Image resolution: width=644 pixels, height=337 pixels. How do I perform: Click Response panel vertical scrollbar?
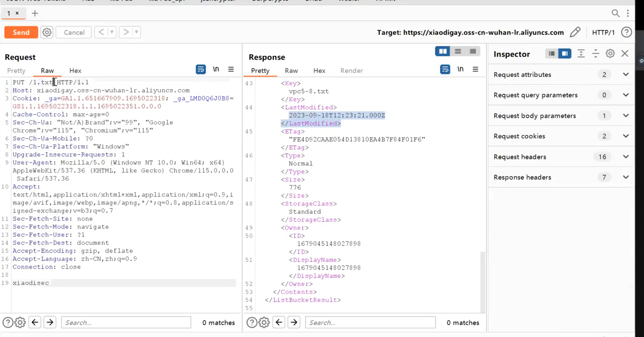(x=483, y=281)
